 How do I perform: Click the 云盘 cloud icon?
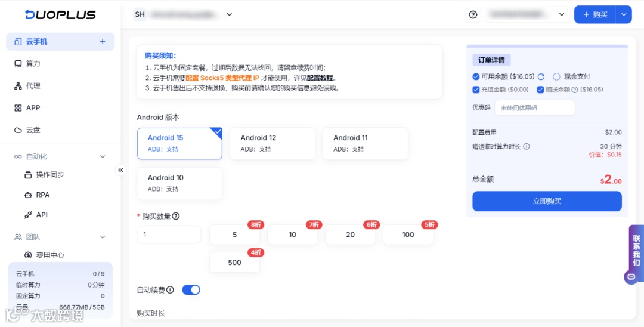[18, 130]
